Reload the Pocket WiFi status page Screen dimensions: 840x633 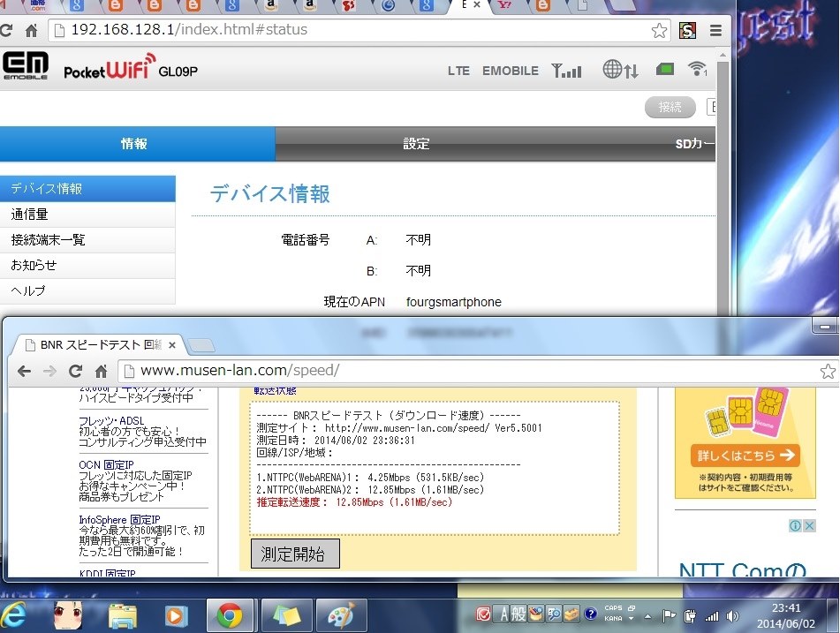tap(6, 31)
